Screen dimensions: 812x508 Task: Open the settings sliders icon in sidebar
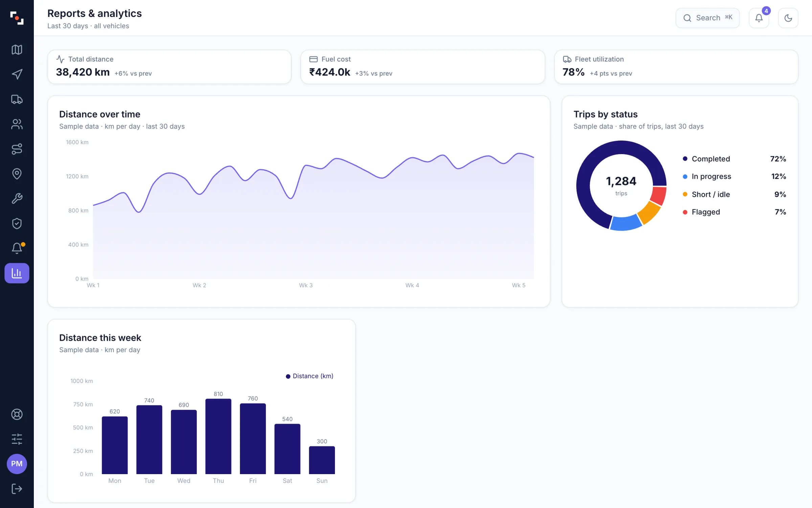[x=17, y=439]
